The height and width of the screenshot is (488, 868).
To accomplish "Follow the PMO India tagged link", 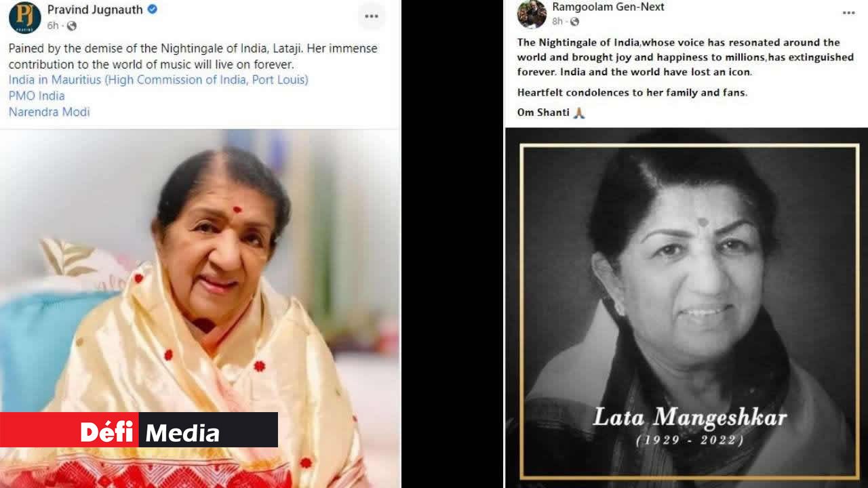I will coord(37,96).
